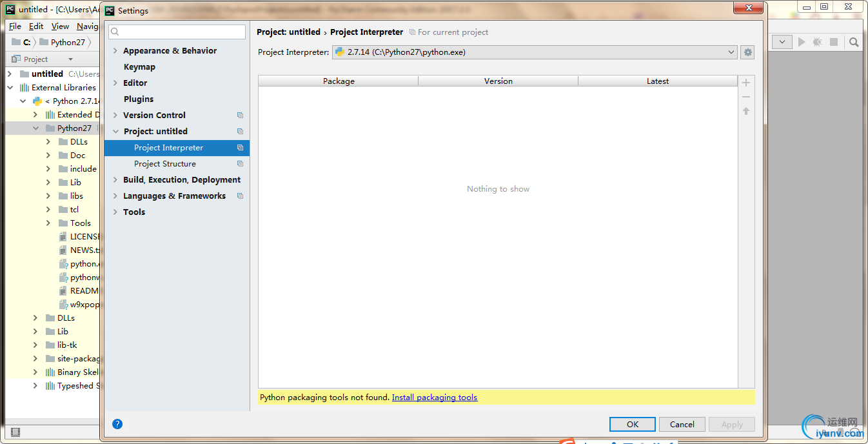Viewport: 868px width, 444px height.
Task: Click the Cancel button
Action: click(x=682, y=424)
